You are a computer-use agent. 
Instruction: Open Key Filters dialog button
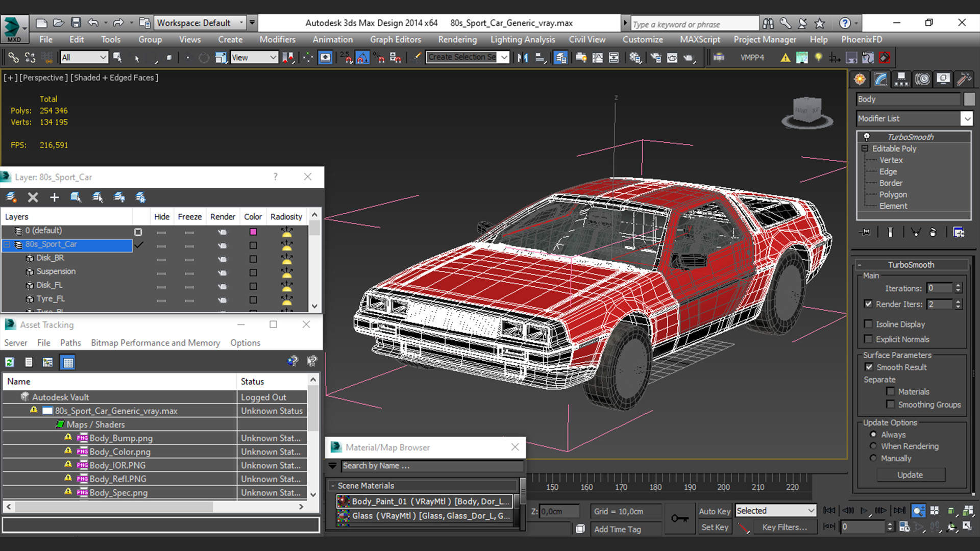pos(785,527)
